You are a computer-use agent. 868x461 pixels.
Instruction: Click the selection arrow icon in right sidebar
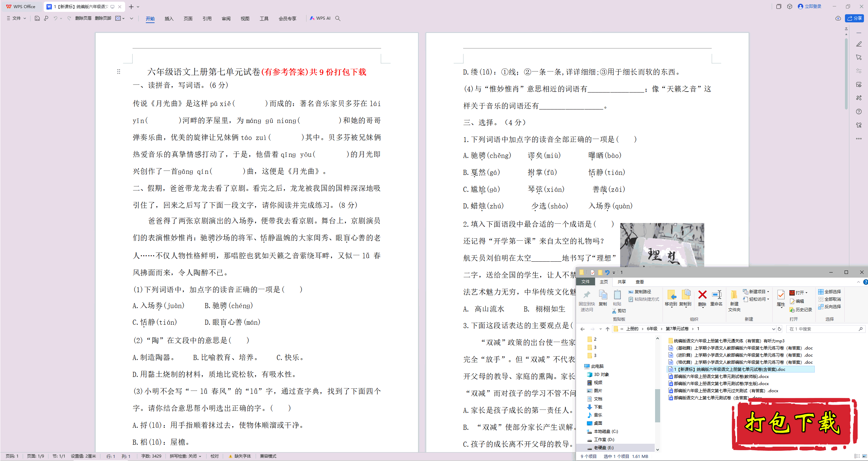click(x=859, y=57)
